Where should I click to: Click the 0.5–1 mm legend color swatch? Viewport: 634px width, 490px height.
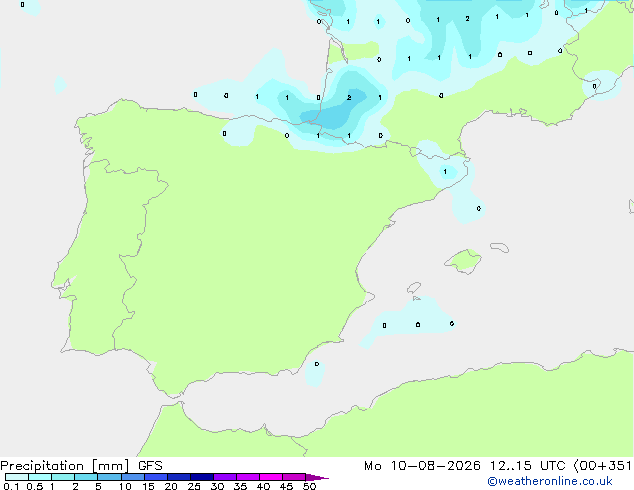(x=40, y=477)
